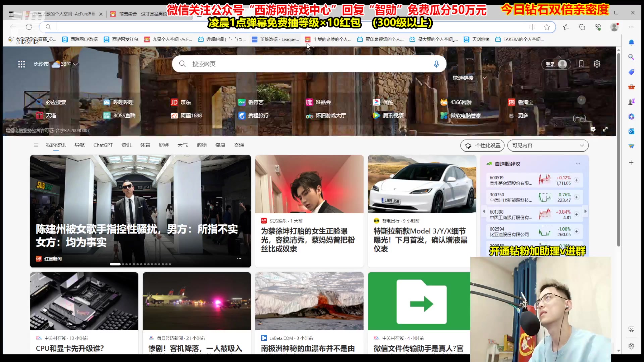
Task: Open 爱奇艺 quick link
Action: point(251,102)
